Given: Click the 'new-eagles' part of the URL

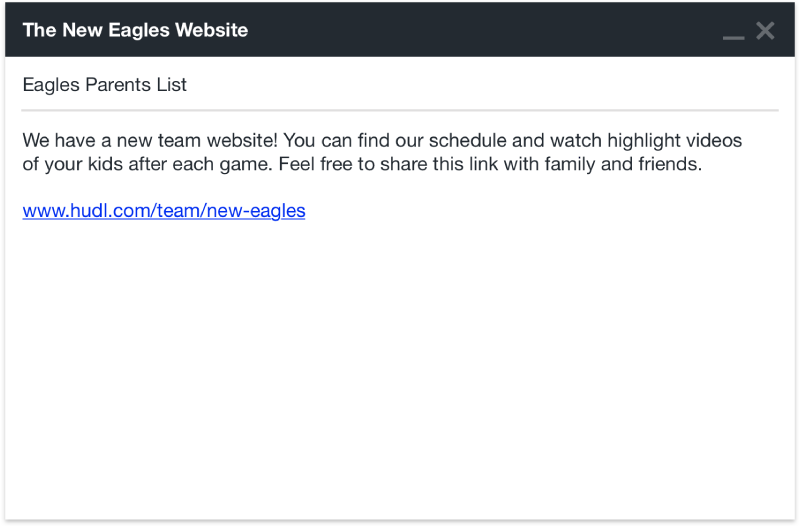Looking at the screenshot, I should click(x=256, y=210).
